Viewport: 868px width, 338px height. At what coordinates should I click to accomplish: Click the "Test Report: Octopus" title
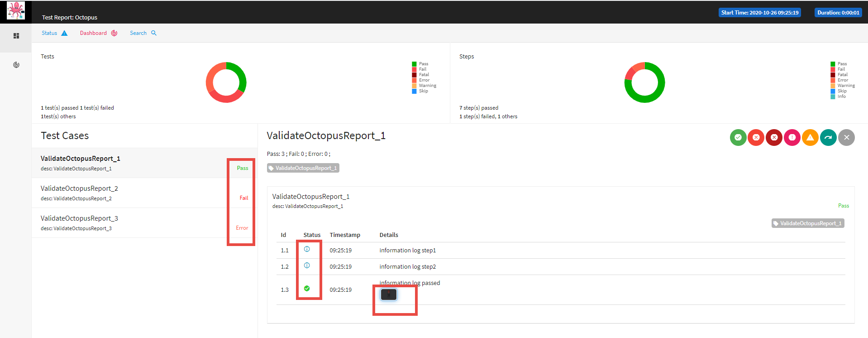[70, 18]
